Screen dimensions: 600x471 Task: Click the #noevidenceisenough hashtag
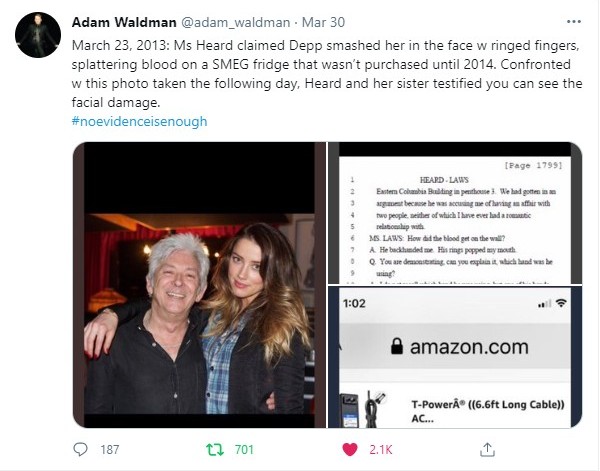point(139,121)
